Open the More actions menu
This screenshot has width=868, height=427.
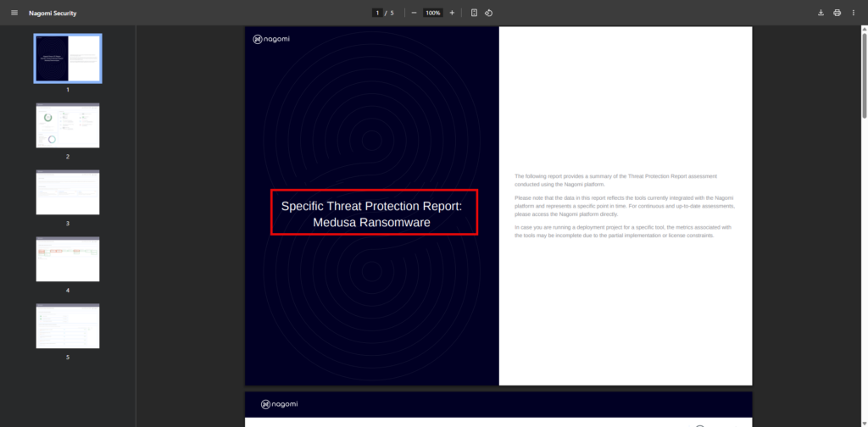pos(853,13)
